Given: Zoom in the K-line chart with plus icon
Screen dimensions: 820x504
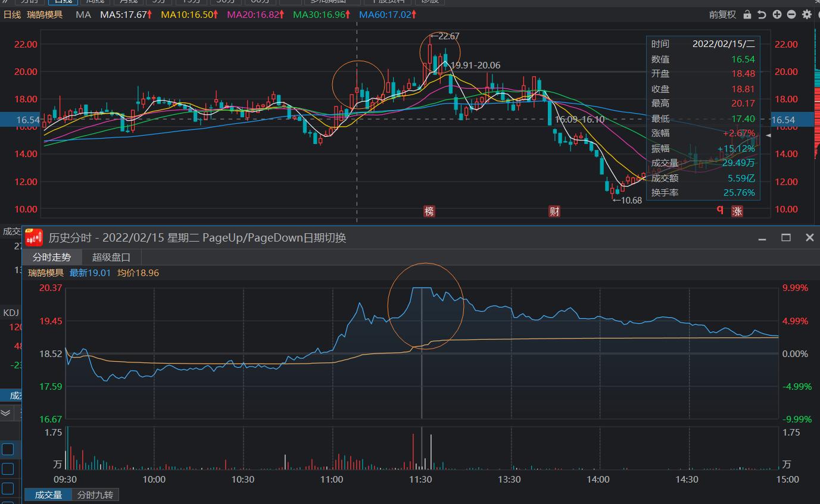Looking at the screenshot, I should point(777,14).
